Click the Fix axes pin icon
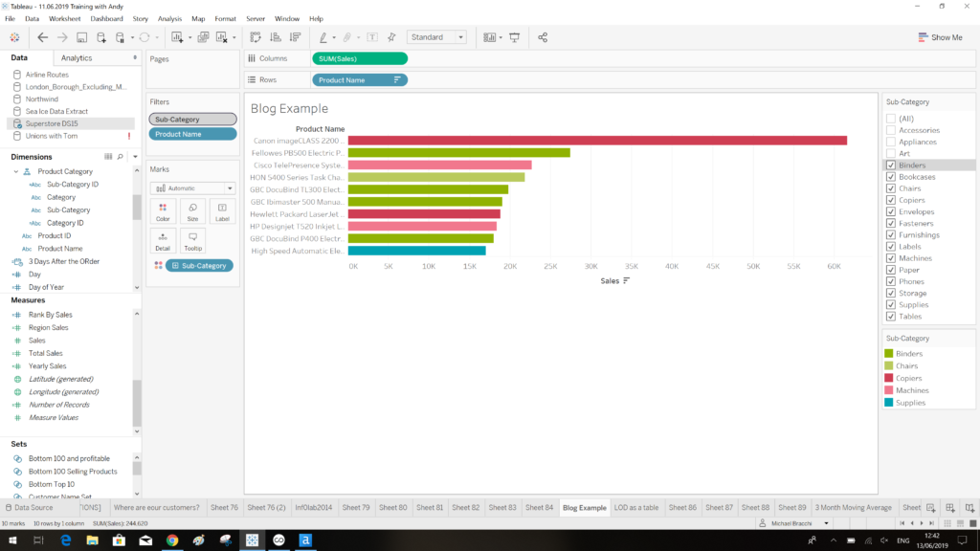This screenshot has width=980, height=551. 391,37
